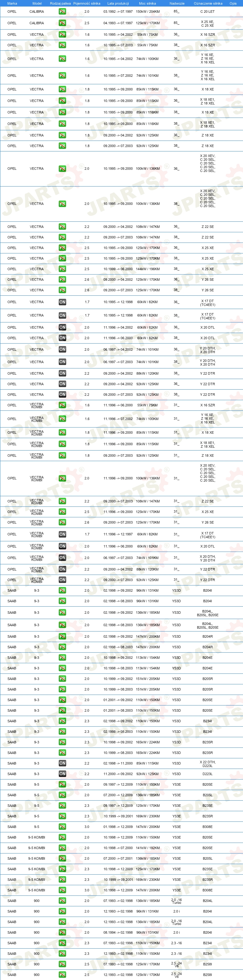Viewport: 243px width, 980px height.
Task: Click '900' model cell in 08.1994 row
Action: (37, 932)
